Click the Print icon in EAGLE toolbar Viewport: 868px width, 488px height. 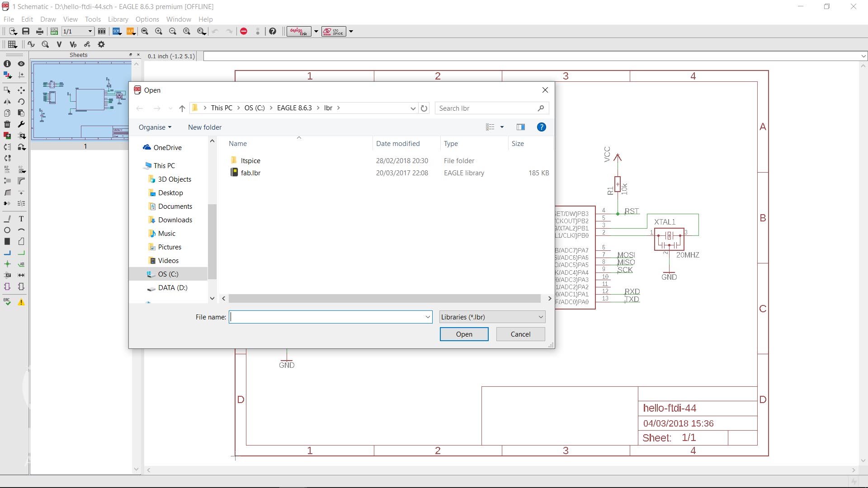point(40,31)
